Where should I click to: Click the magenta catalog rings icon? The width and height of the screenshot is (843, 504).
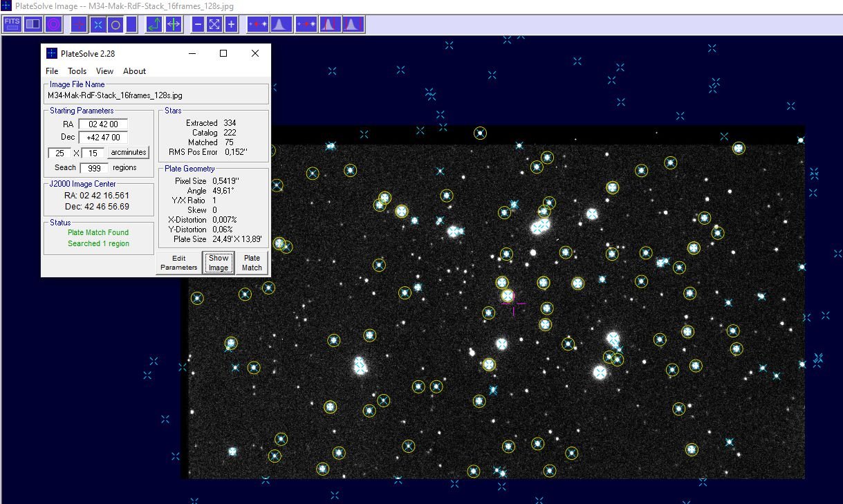tap(52, 24)
